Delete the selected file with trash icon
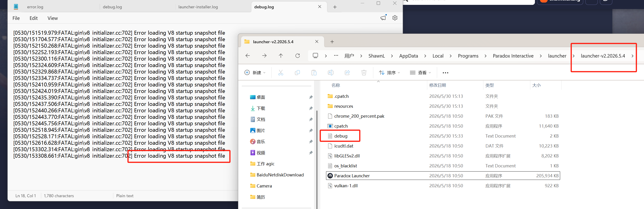Image resolution: width=644 pixels, height=209 pixels. pos(364,73)
